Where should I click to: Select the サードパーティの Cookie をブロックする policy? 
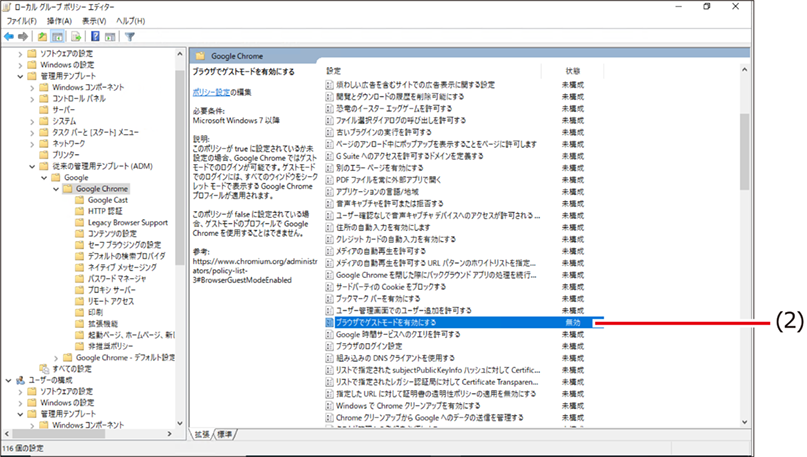tap(391, 287)
